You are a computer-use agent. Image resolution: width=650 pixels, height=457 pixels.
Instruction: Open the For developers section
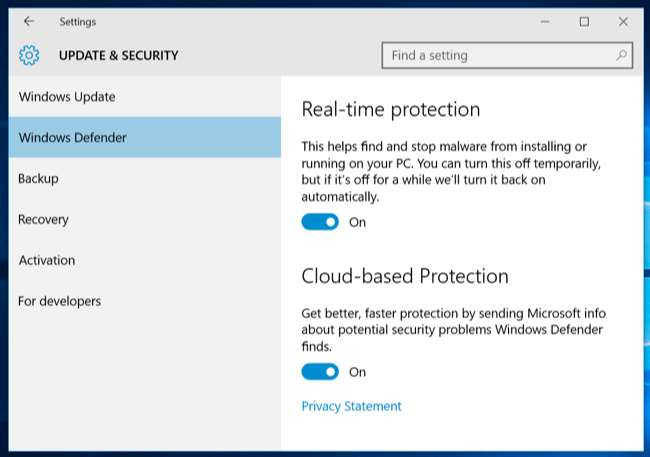[x=59, y=301]
